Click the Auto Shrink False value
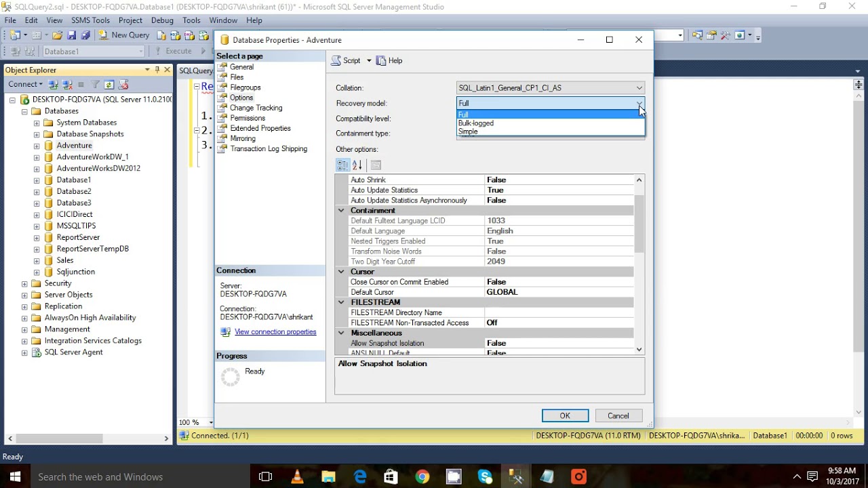The height and width of the screenshot is (488, 868). tap(559, 180)
